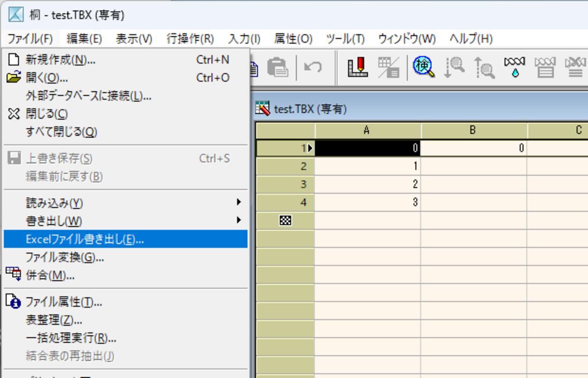Click cell A2 containing 1
588x378 pixels.
coord(368,166)
